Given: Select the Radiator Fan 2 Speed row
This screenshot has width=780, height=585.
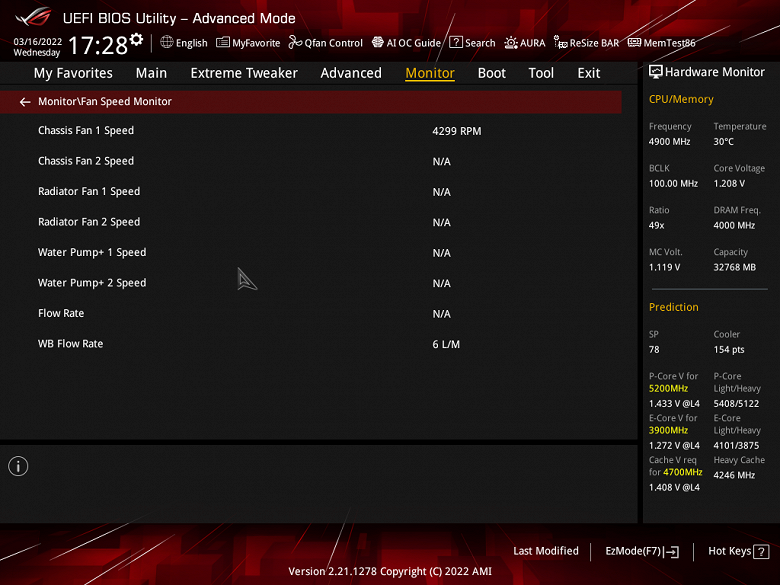Looking at the screenshot, I should tap(310, 222).
